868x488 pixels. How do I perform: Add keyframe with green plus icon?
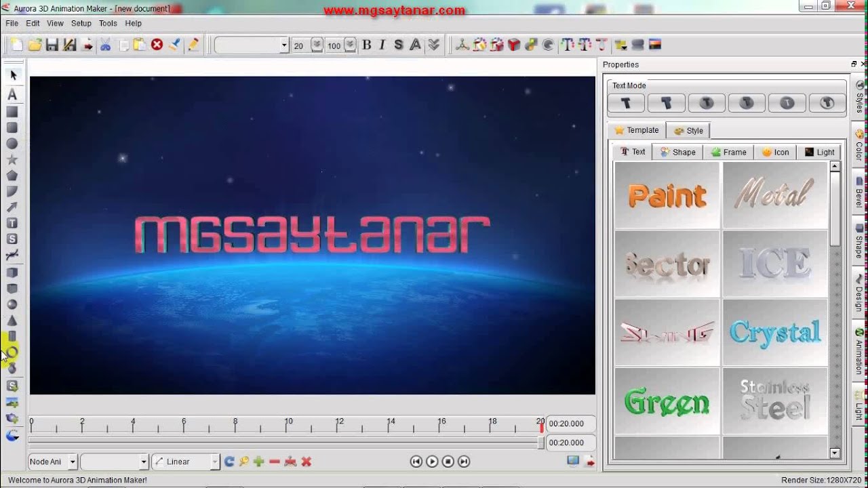(x=258, y=462)
